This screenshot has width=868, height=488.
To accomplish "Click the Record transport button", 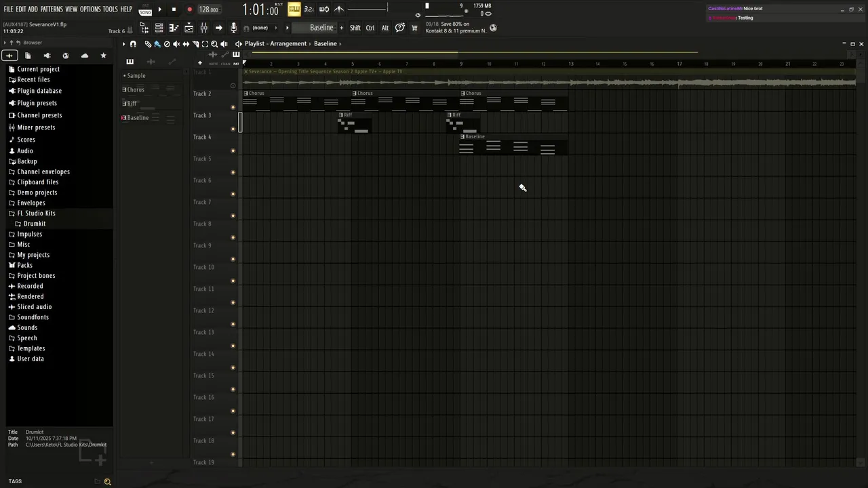I will click(x=189, y=9).
